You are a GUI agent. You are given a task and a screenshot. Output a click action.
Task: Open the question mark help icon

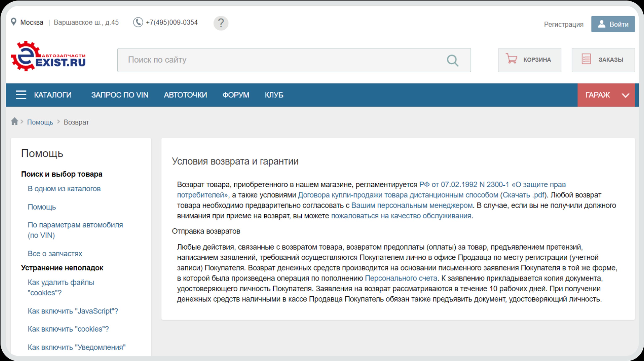pyautogui.click(x=221, y=23)
